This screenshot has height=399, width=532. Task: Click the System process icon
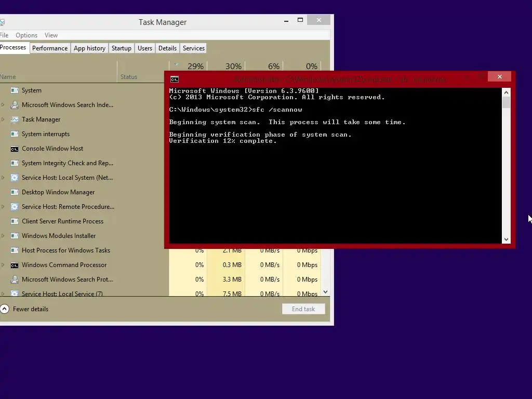coord(14,90)
